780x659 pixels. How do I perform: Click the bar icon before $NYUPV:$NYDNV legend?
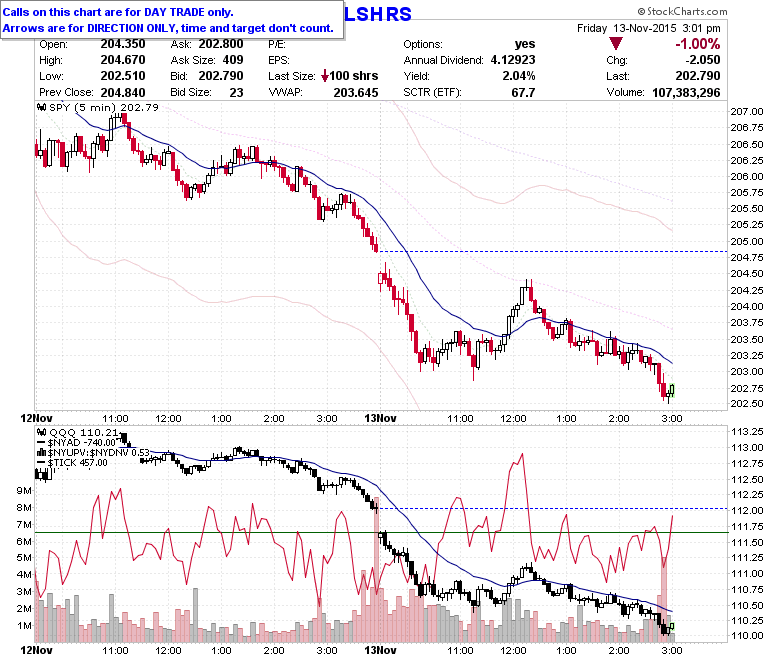pos(42,453)
